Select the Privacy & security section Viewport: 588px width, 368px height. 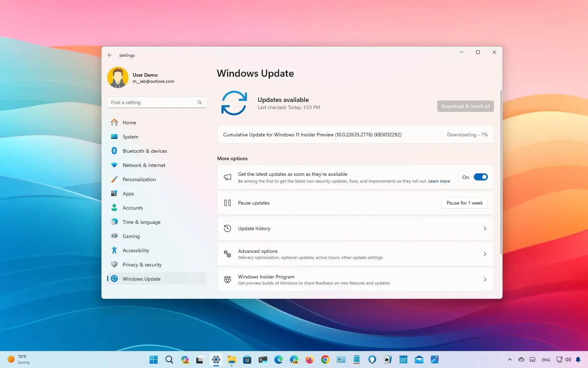[142, 264]
